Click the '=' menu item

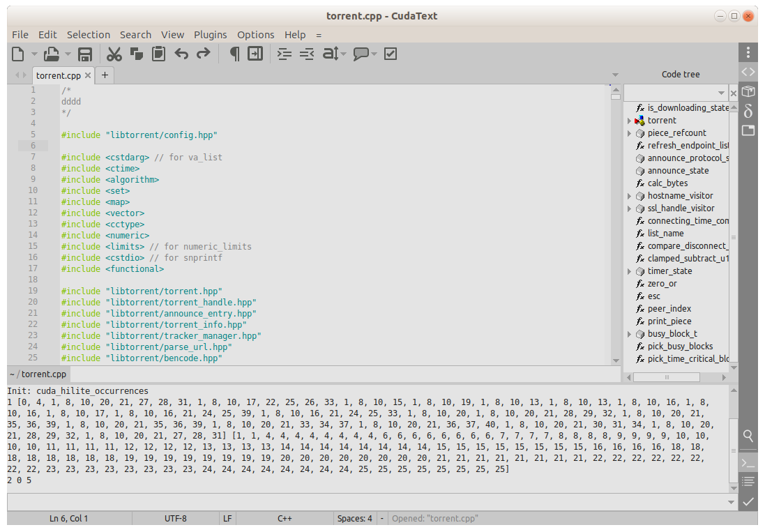pos(319,35)
